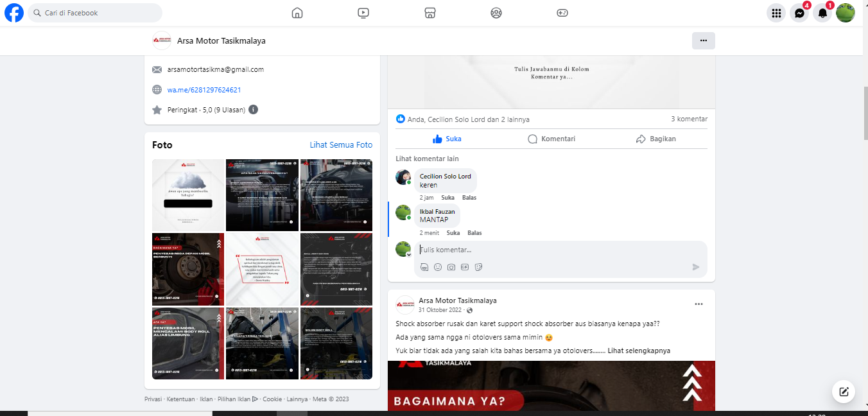
Task: Open the 'Penyebab roda depan mobil berbunyi' photo
Action: [188, 269]
